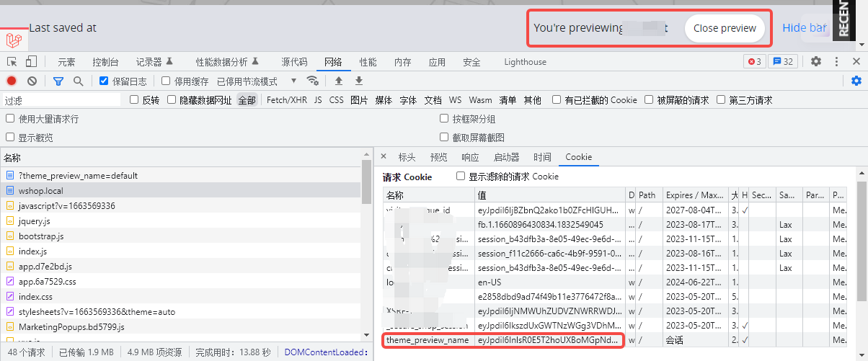Switch to the Lighthouse tab

click(525, 62)
